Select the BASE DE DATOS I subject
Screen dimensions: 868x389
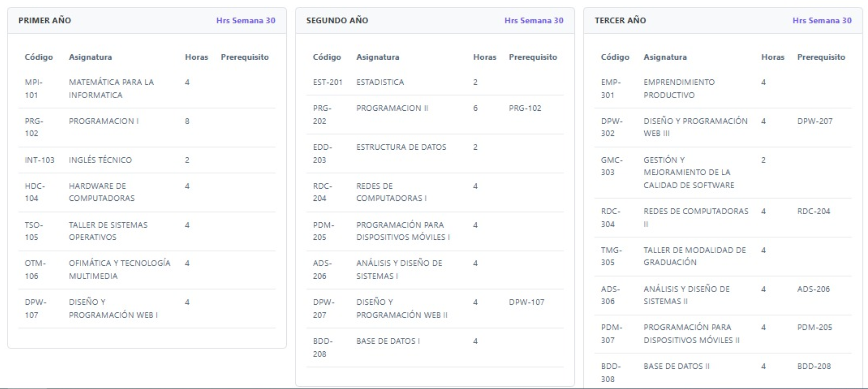click(388, 341)
